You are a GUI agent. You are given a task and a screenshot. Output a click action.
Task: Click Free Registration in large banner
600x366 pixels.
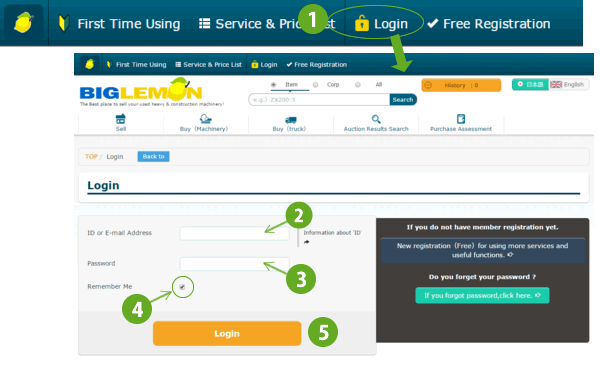[489, 24]
